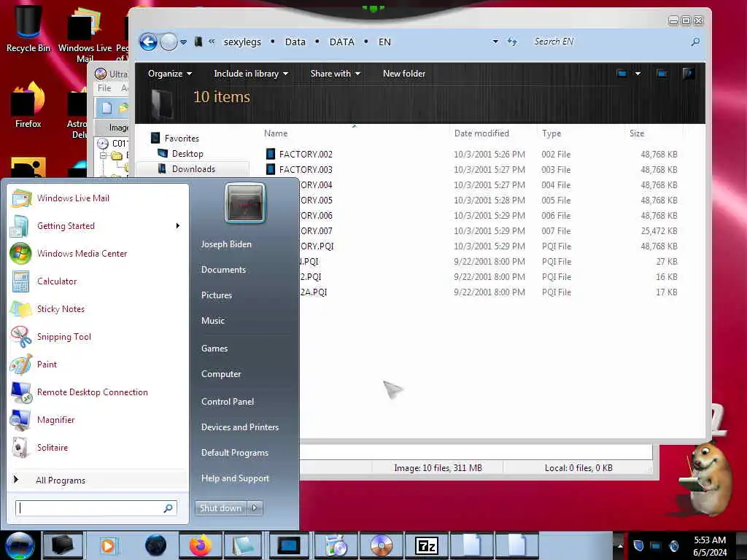Select Downloads in Favorites

pos(193,169)
